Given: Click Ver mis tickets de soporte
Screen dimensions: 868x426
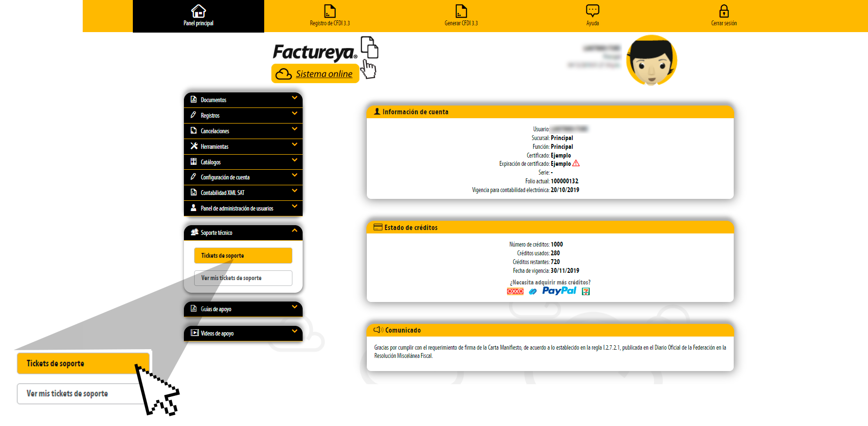Looking at the screenshot, I should coord(243,278).
